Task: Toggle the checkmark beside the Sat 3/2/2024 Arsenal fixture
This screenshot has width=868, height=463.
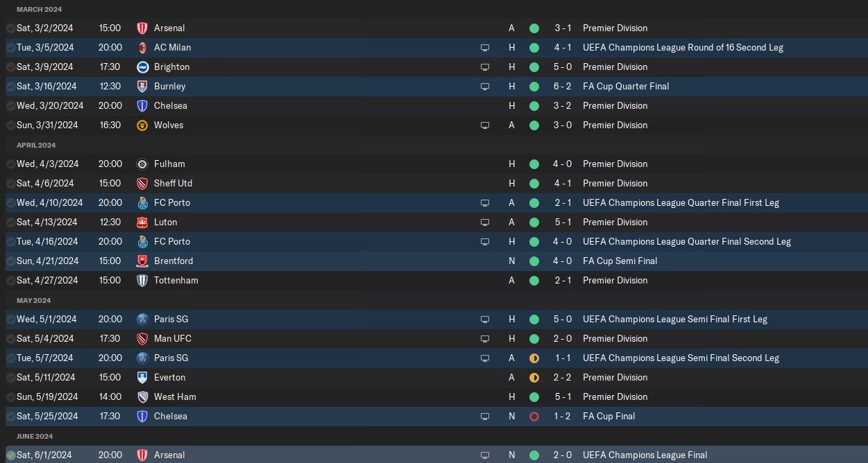Action: pyautogui.click(x=10, y=28)
